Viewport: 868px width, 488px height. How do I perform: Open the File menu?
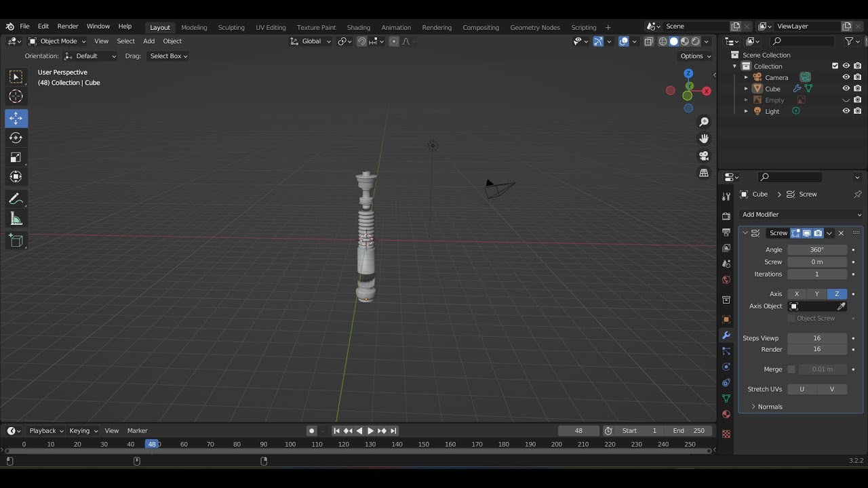pyautogui.click(x=24, y=26)
